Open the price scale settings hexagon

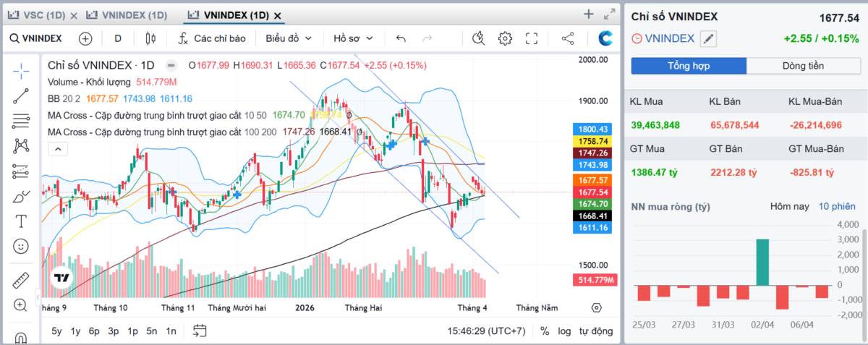(596, 307)
